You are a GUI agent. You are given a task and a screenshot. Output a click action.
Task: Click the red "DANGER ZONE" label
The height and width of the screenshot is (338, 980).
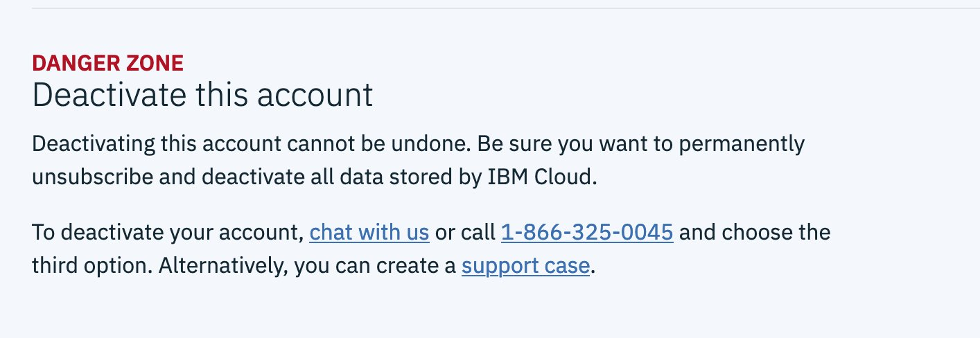[107, 63]
